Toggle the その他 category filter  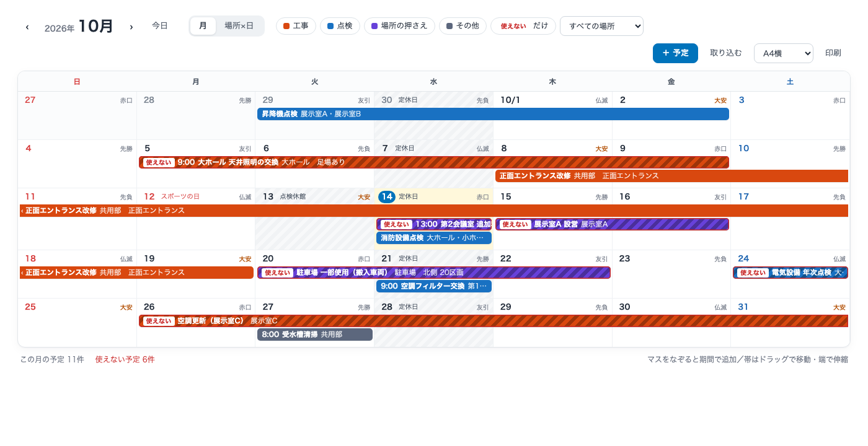[463, 26]
